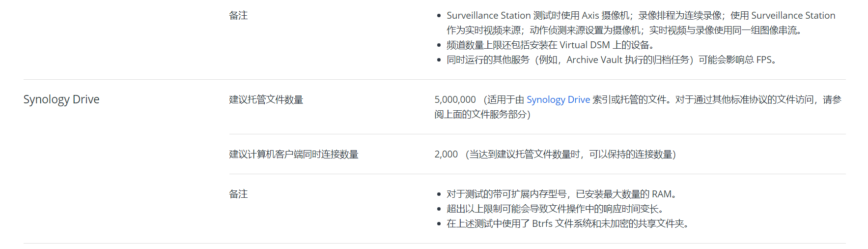Image resolution: width=868 pixels, height=249 pixels.
Task: Click the 阅上面的文件服务部分 text line
Action: point(481,115)
